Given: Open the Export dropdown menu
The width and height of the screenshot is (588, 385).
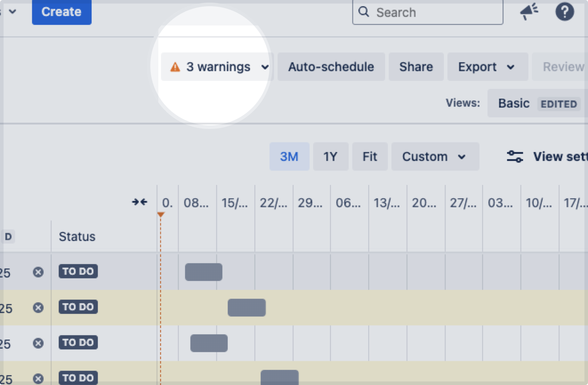Looking at the screenshot, I should coord(487,67).
